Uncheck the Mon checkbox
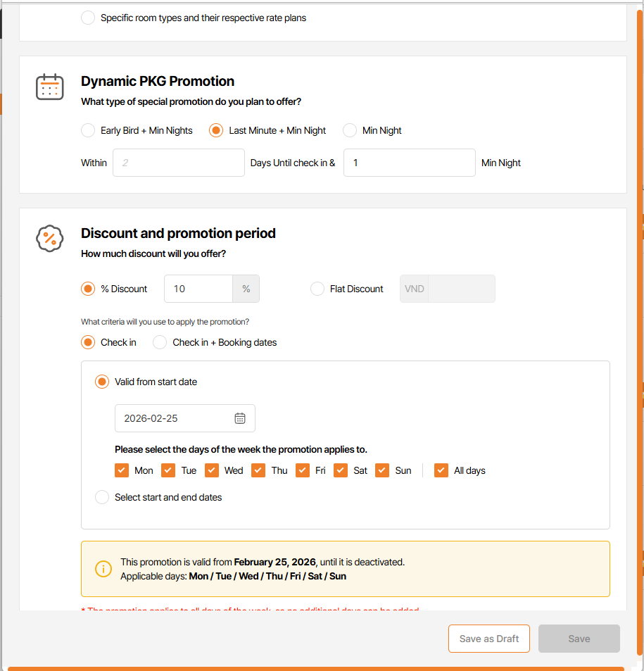The width and height of the screenshot is (644, 671). click(x=122, y=470)
